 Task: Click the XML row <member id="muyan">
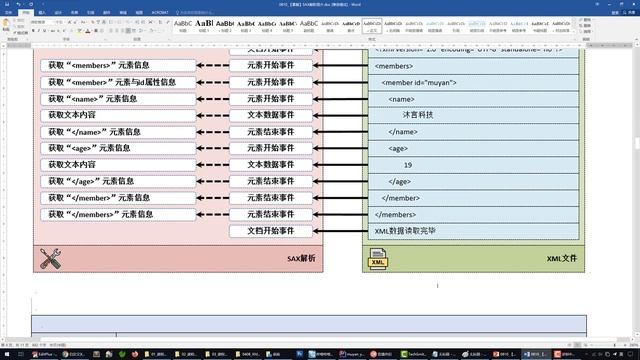coord(473,83)
